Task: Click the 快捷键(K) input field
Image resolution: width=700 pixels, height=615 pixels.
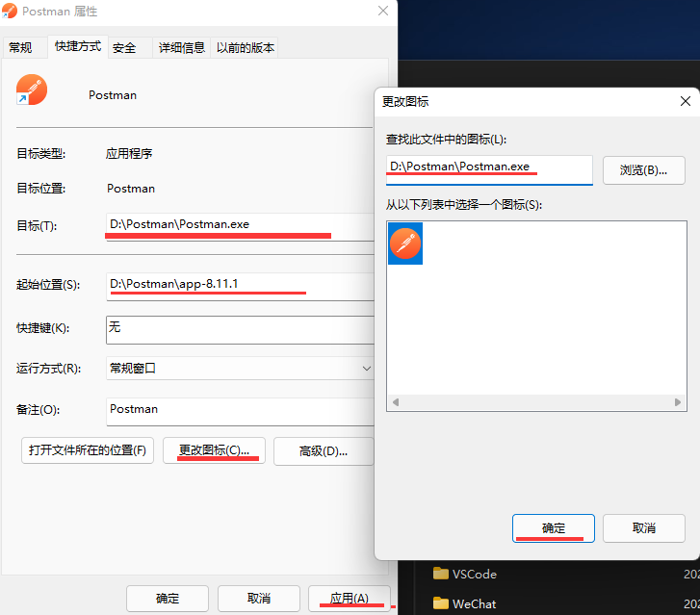Action: pyautogui.click(x=240, y=330)
